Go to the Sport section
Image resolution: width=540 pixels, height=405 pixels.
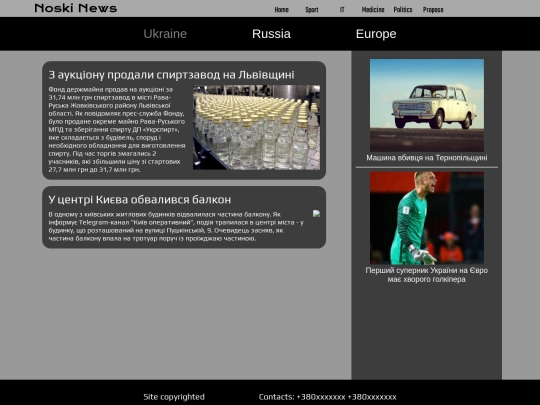click(312, 10)
